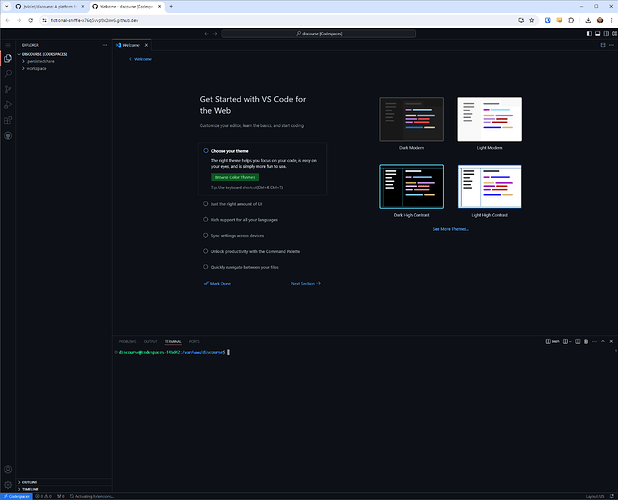Close the Welcome editor tab
Image resolution: width=618 pixels, height=500 pixels.
[146, 45]
